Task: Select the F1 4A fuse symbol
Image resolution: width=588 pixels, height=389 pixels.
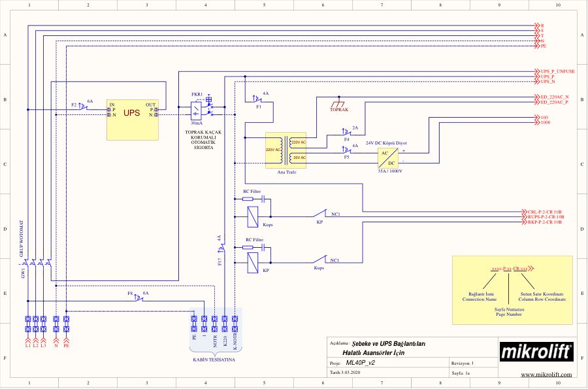Action: (258, 99)
